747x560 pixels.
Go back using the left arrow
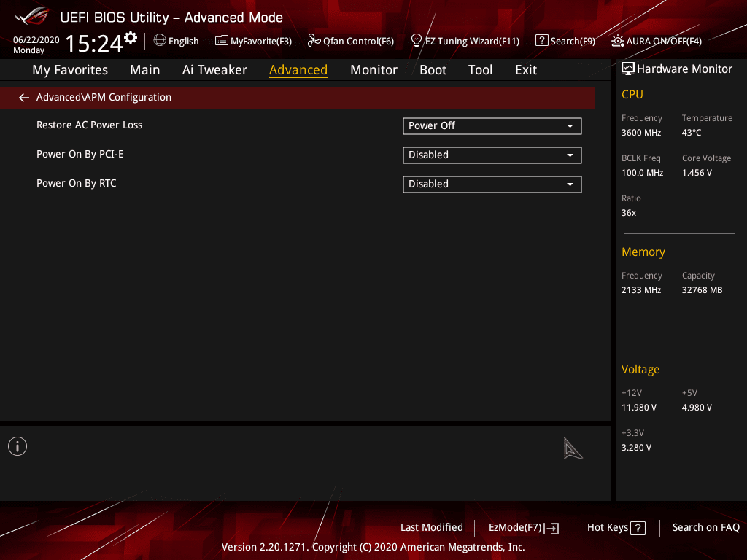tap(24, 98)
